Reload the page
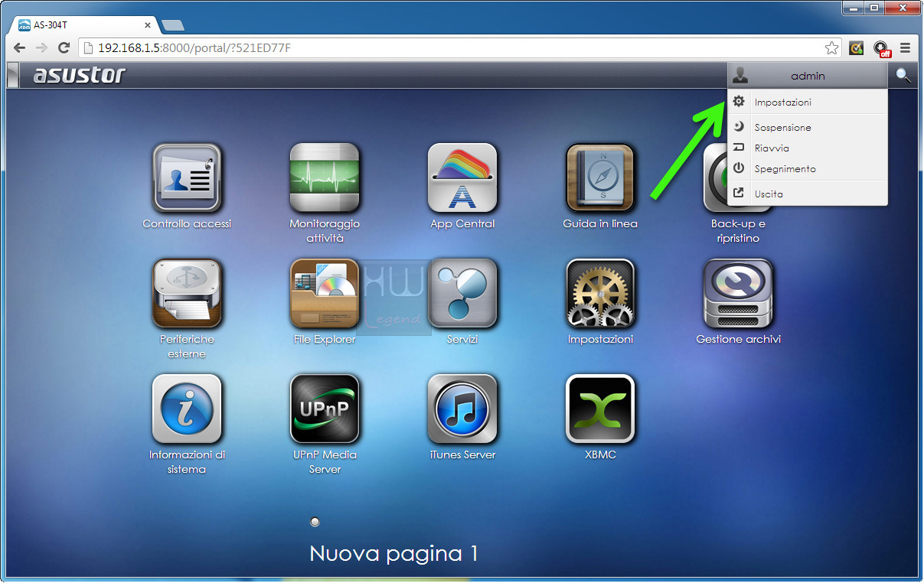The image size is (924, 583). click(64, 48)
